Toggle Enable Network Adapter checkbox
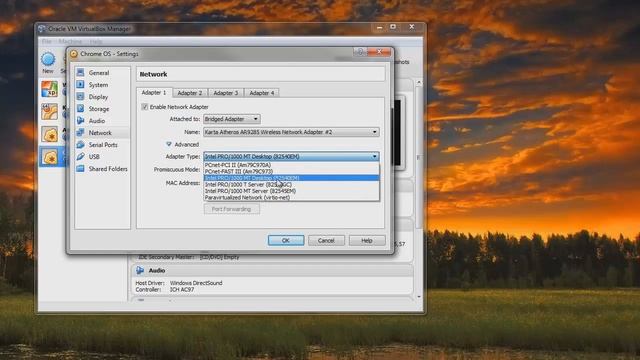640x360 pixels. (x=144, y=107)
